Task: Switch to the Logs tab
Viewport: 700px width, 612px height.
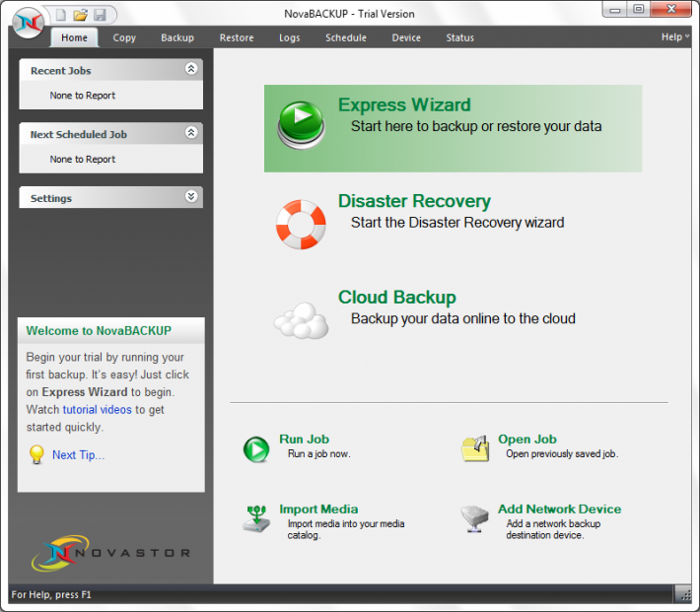Action: (x=289, y=38)
